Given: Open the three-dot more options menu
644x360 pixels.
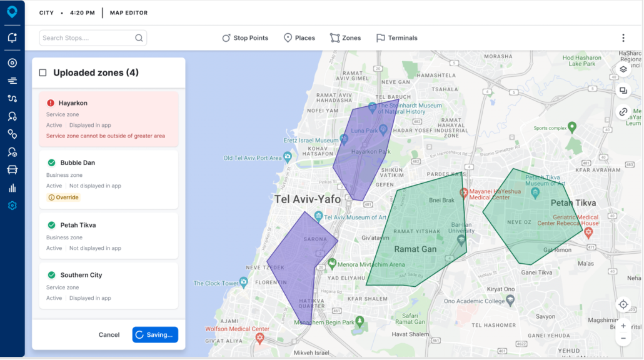Looking at the screenshot, I should coord(623,37).
